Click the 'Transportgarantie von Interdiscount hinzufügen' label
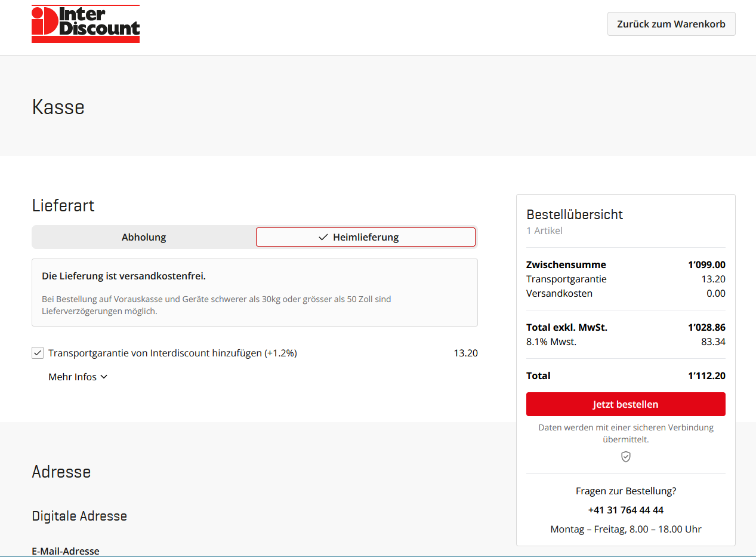The height and width of the screenshot is (557, 756). (172, 353)
